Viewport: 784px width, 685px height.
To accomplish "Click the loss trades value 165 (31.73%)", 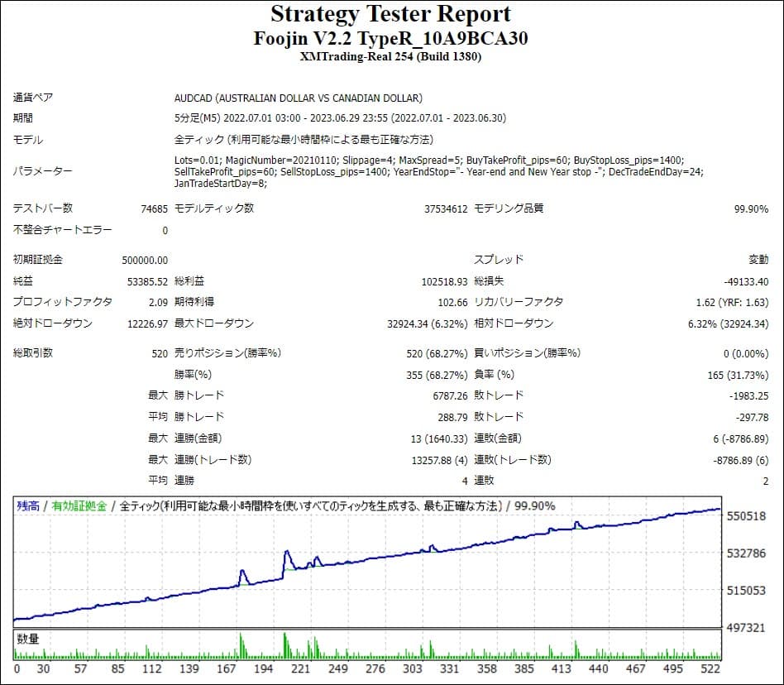I will click(x=738, y=375).
